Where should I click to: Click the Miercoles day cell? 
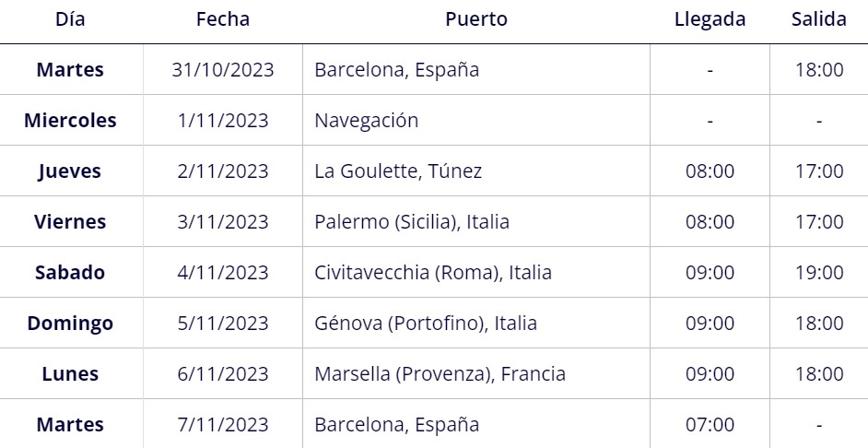[70, 121]
